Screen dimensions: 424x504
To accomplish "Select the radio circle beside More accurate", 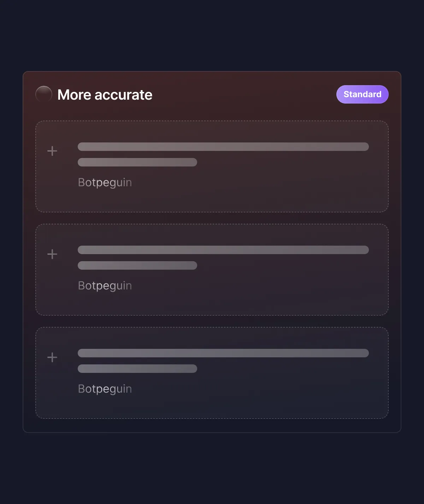I will click(44, 94).
